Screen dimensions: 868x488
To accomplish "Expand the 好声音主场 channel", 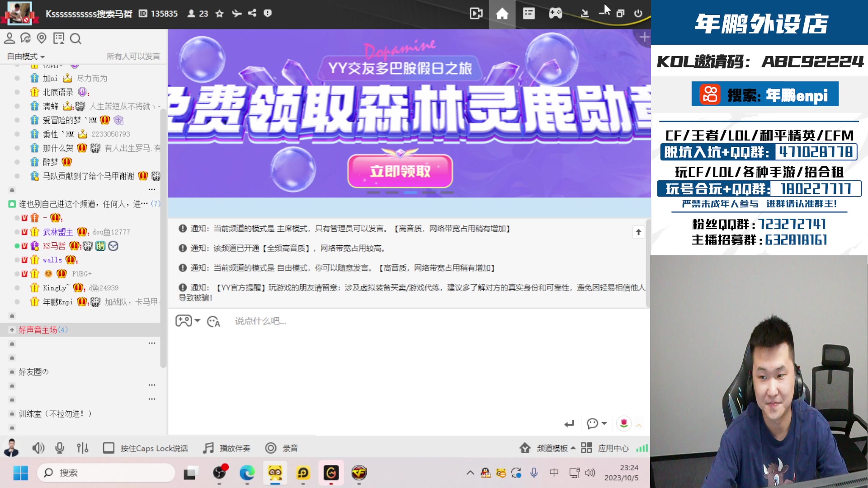I will (12, 330).
